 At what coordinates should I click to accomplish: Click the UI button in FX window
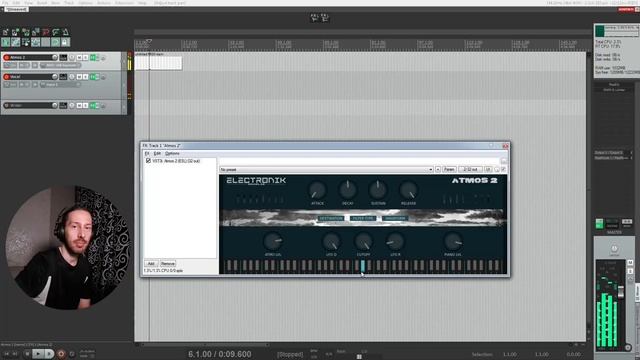(488, 169)
